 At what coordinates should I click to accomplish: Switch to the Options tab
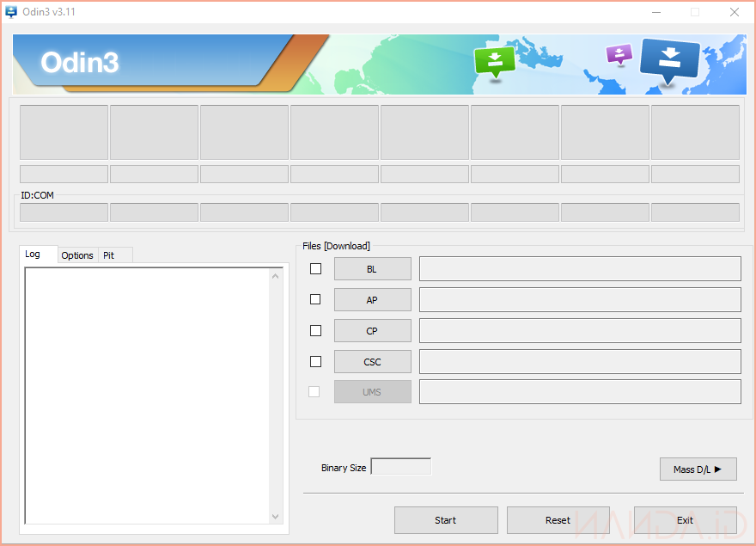[x=77, y=255]
